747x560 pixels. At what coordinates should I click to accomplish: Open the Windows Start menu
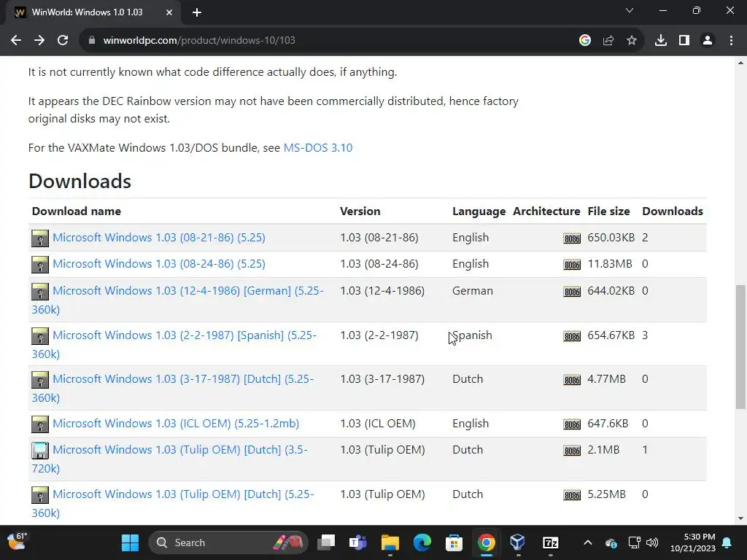pos(130,542)
